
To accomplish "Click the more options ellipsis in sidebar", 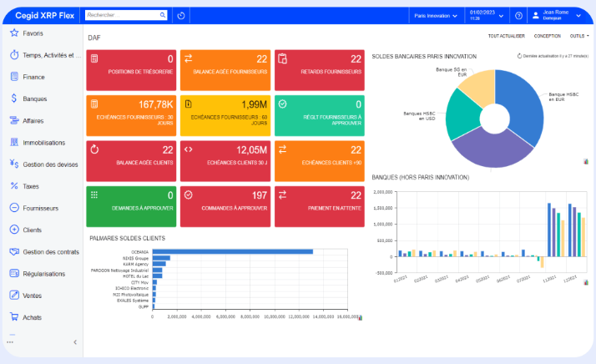I will (10, 342).
